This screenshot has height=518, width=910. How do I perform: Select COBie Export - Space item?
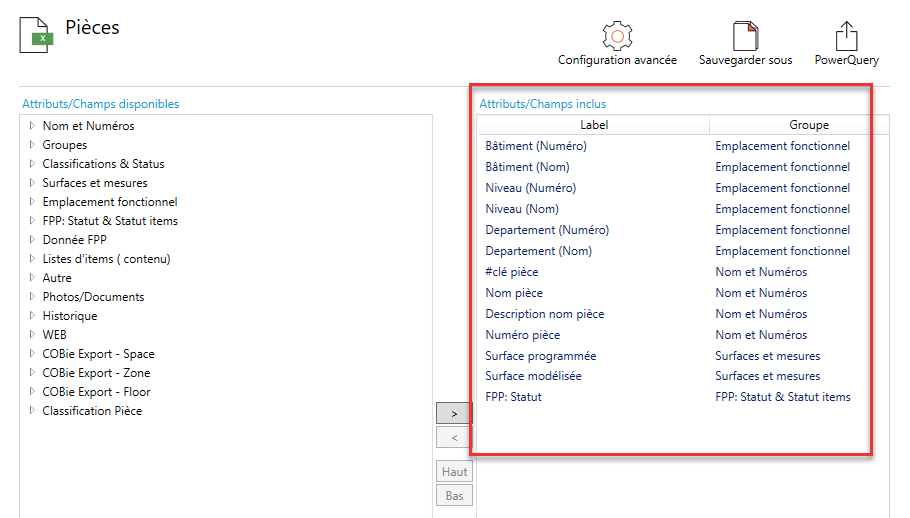point(98,354)
